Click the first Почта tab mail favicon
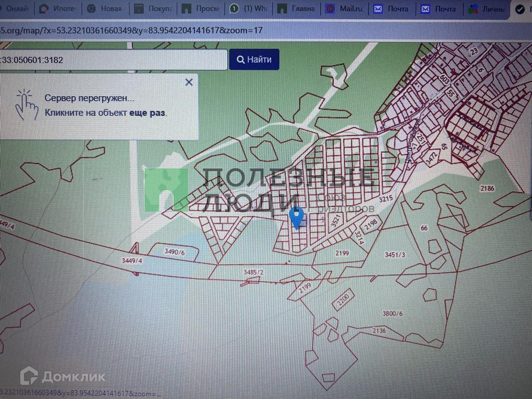 pyautogui.click(x=378, y=9)
